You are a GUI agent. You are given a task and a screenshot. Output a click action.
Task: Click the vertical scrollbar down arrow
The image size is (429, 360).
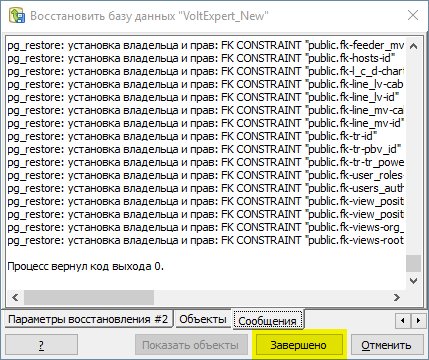pyautogui.click(x=413, y=281)
